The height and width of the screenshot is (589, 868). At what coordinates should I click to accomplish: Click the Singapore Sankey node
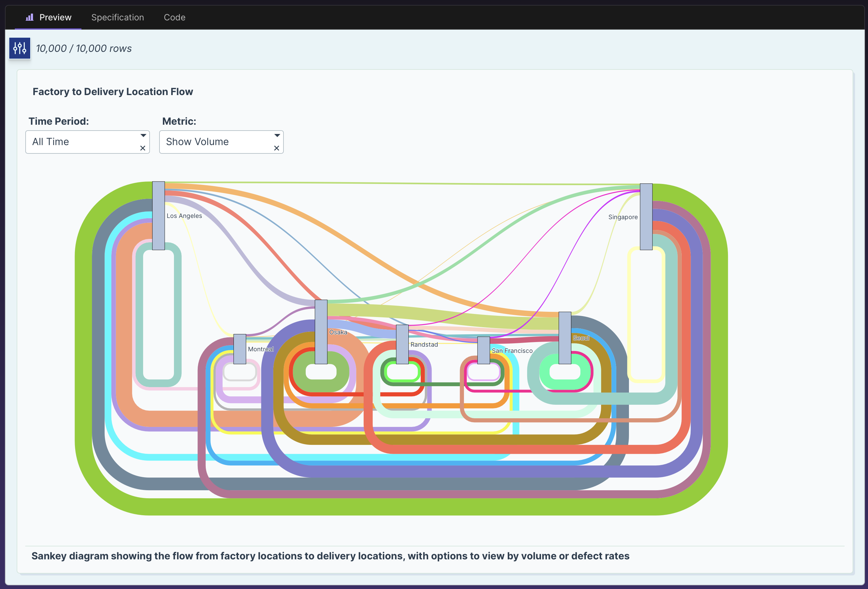click(x=646, y=217)
